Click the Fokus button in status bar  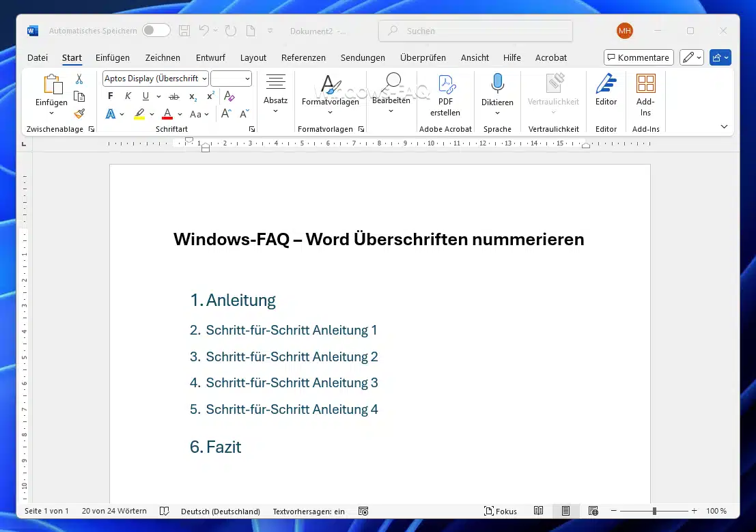[x=500, y=511]
